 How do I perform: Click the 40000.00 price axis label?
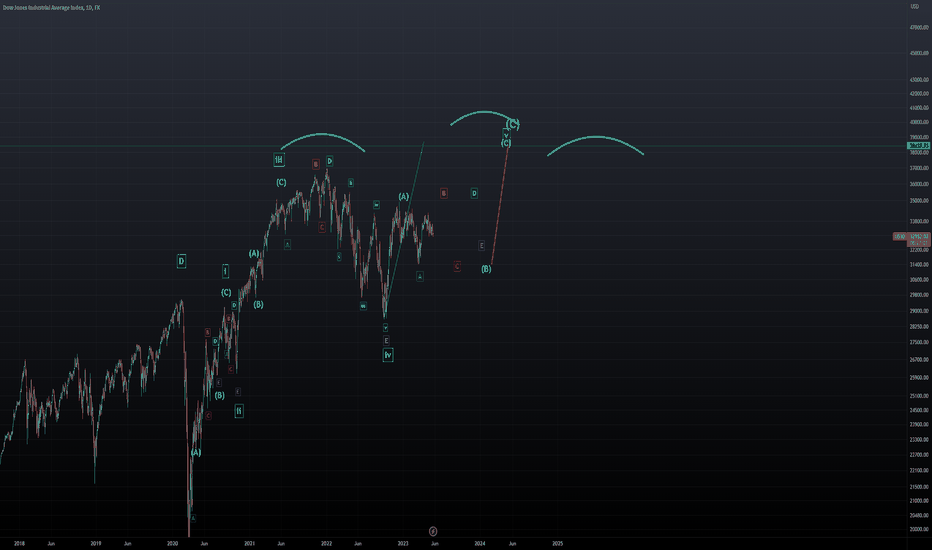[919, 122]
